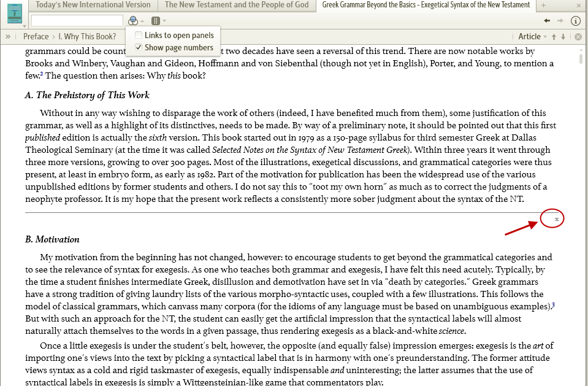Jump to next article with down arrow
This screenshot has height=386, width=588.
pyautogui.click(x=563, y=36)
